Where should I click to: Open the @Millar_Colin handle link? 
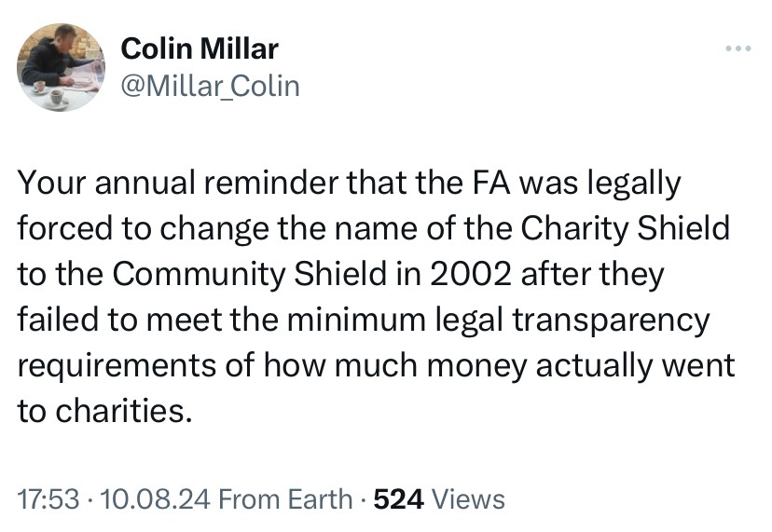tap(212, 86)
